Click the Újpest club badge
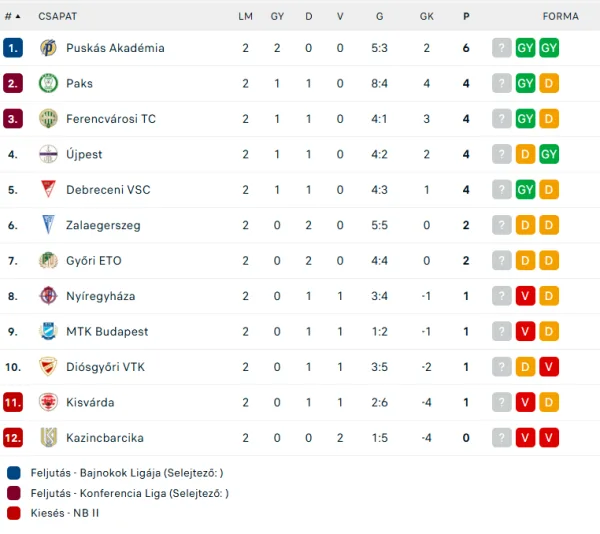Screen dimensions: 600x534 coord(48,154)
